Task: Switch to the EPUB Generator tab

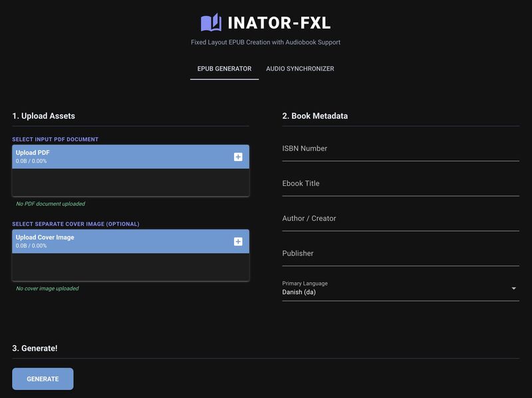Action: coord(224,69)
